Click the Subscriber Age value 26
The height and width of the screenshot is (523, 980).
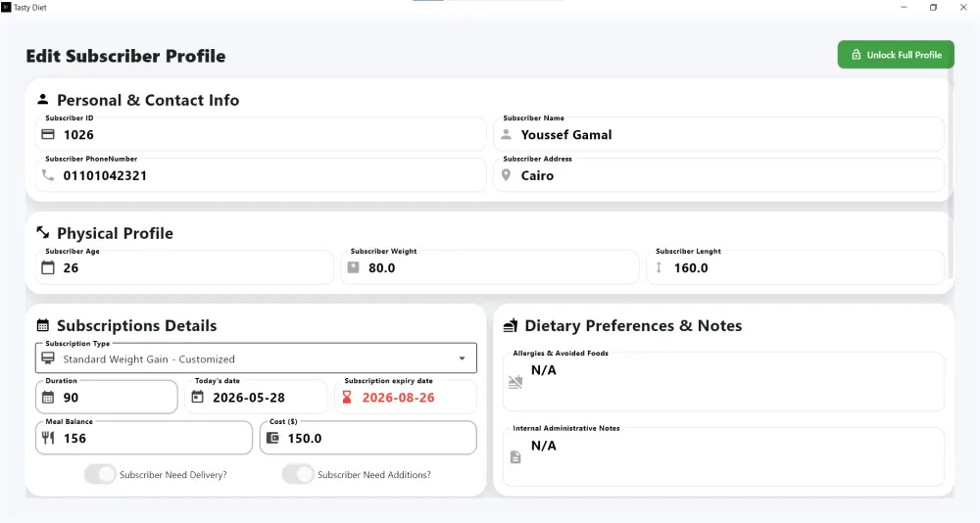click(71, 267)
